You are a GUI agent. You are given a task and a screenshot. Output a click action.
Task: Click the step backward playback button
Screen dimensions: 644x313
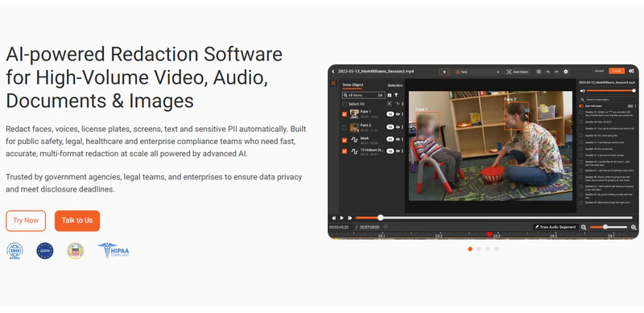[334, 218]
